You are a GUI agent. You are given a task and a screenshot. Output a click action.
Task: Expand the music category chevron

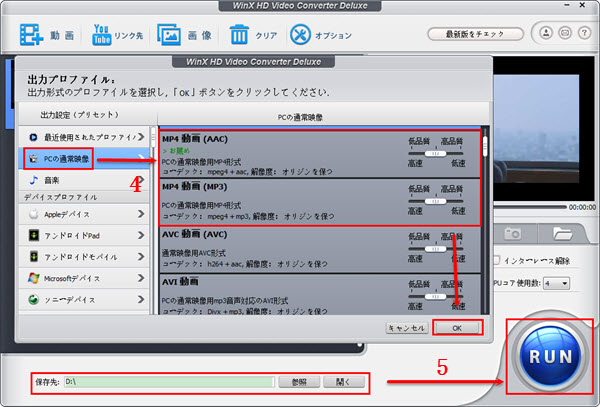(141, 180)
